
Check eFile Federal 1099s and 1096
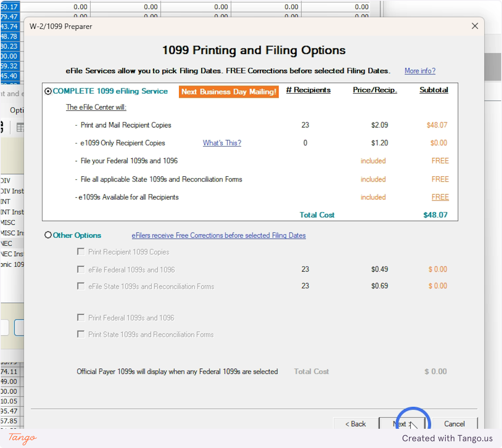coord(81,269)
